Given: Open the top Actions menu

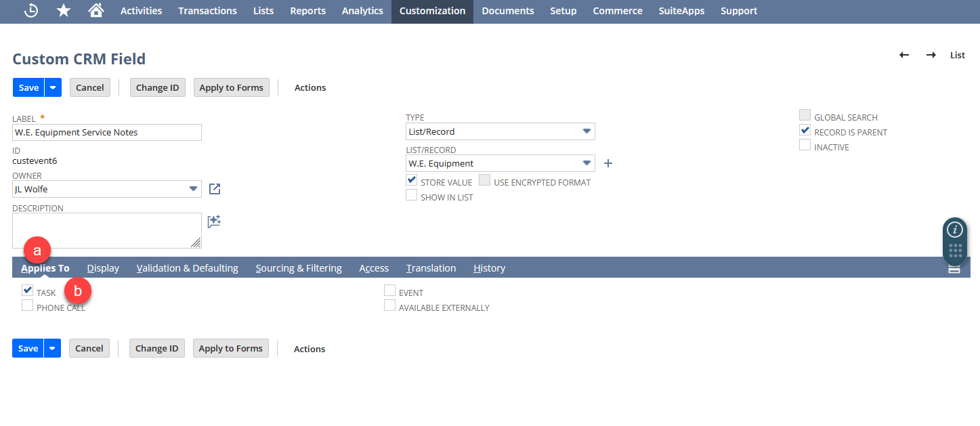Looking at the screenshot, I should pyautogui.click(x=310, y=87).
